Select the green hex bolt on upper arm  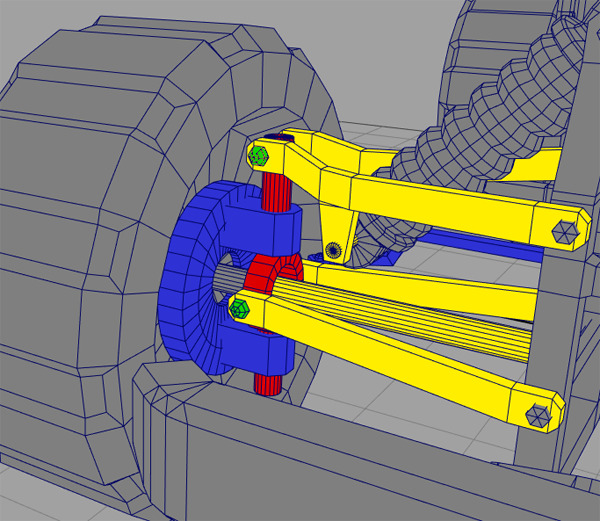click(x=258, y=156)
